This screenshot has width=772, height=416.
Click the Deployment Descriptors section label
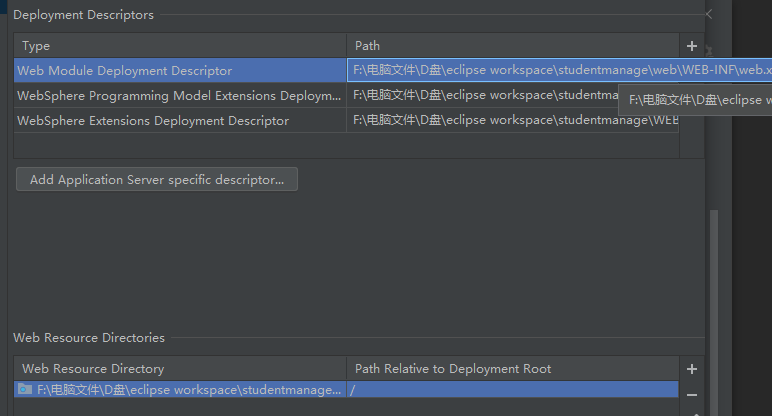point(84,15)
